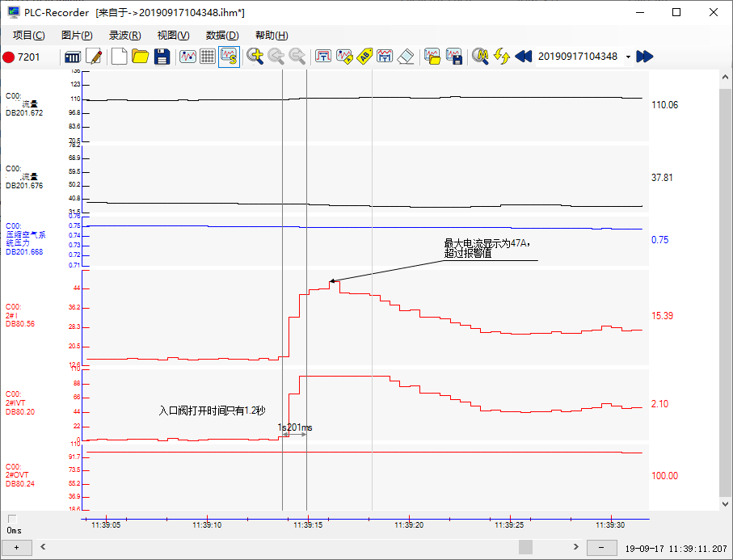Select the 2#OVT DB80.24 channel label
733x560 pixels.
pos(20,475)
